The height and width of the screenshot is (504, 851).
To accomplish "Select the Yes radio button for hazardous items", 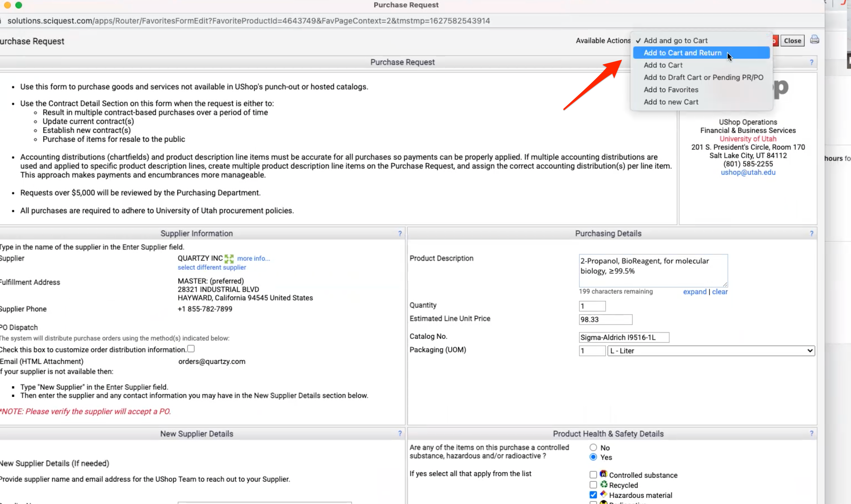I will click(x=593, y=457).
